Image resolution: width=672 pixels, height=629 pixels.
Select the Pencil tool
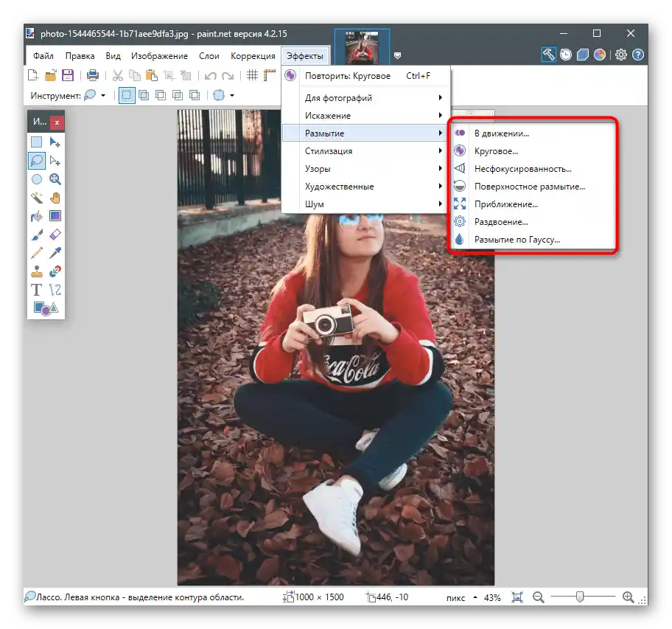(36, 253)
